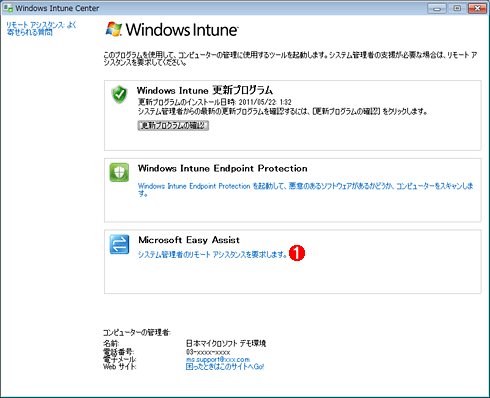
Task: Click the update install date 2011/05/22 text
Action: pyautogui.click(x=215, y=102)
